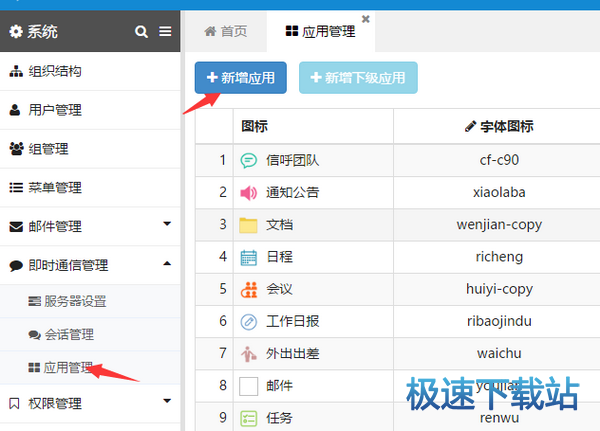Click the 菜单管理 list icon
The height and width of the screenshot is (431, 600).
[16, 188]
